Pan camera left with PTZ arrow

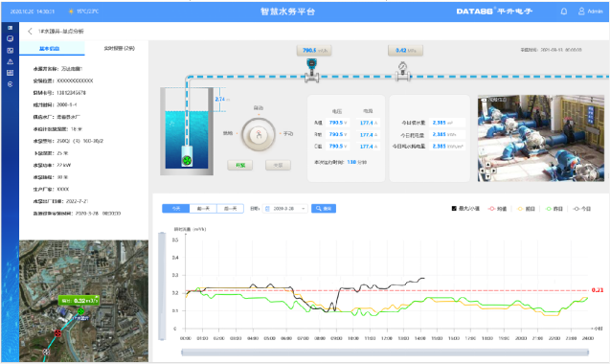click(483, 171)
